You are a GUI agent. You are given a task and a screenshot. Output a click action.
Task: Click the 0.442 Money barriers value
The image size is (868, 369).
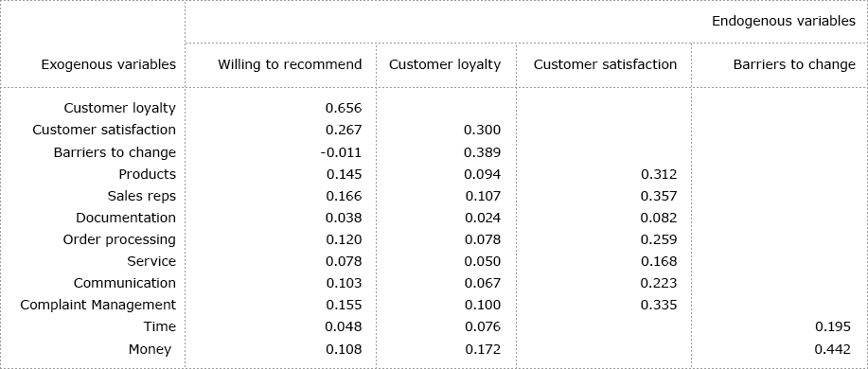[833, 349]
